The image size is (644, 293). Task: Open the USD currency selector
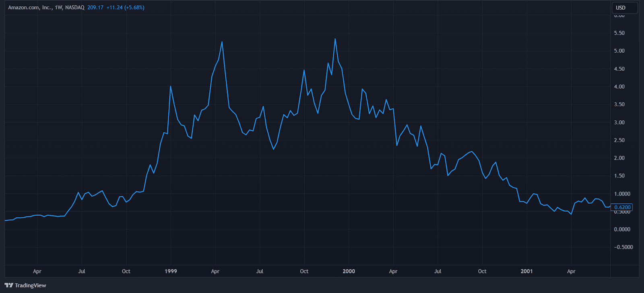pos(625,8)
